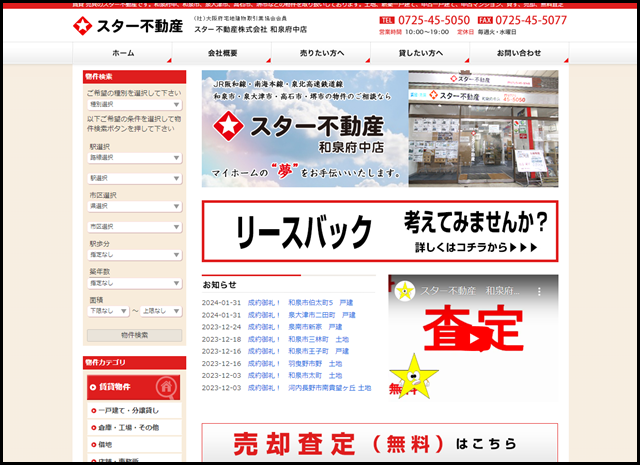This screenshot has width=640, height=465.
Task: Open the 築年数 building age dropdown
Action: coord(134,284)
